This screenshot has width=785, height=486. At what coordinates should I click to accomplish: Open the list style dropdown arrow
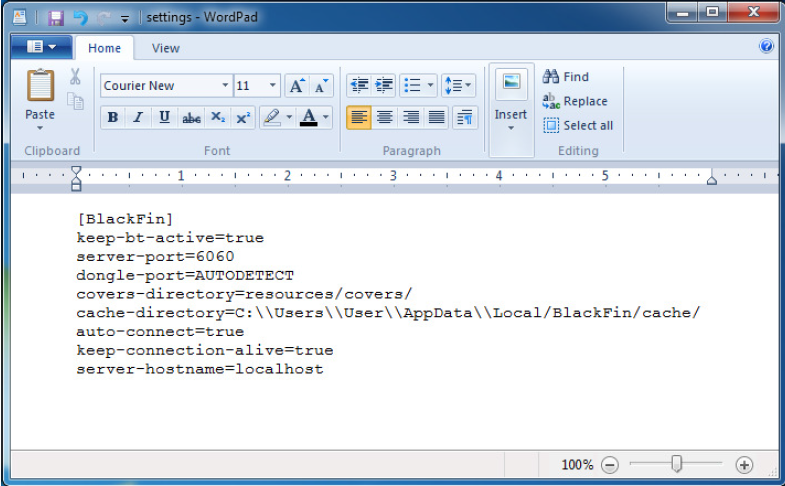[431, 86]
